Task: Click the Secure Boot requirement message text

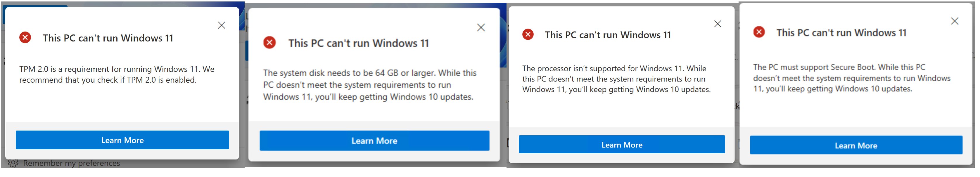Action: point(851,78)
